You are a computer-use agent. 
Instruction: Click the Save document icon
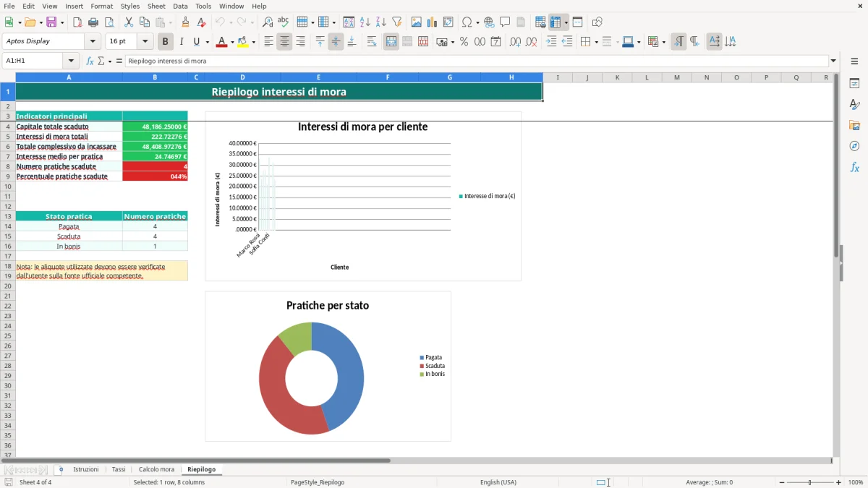click(51, 22)
